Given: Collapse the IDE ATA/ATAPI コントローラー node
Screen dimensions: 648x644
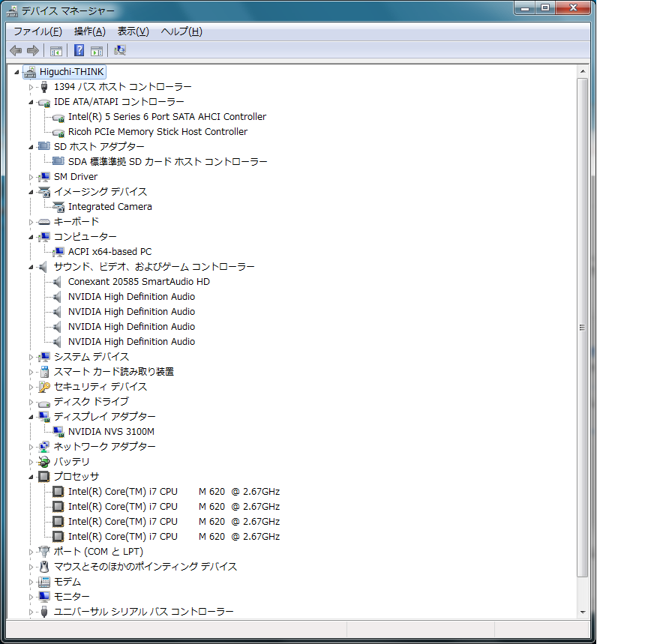Looking at the screenshot, I should (x=31, y=102).
